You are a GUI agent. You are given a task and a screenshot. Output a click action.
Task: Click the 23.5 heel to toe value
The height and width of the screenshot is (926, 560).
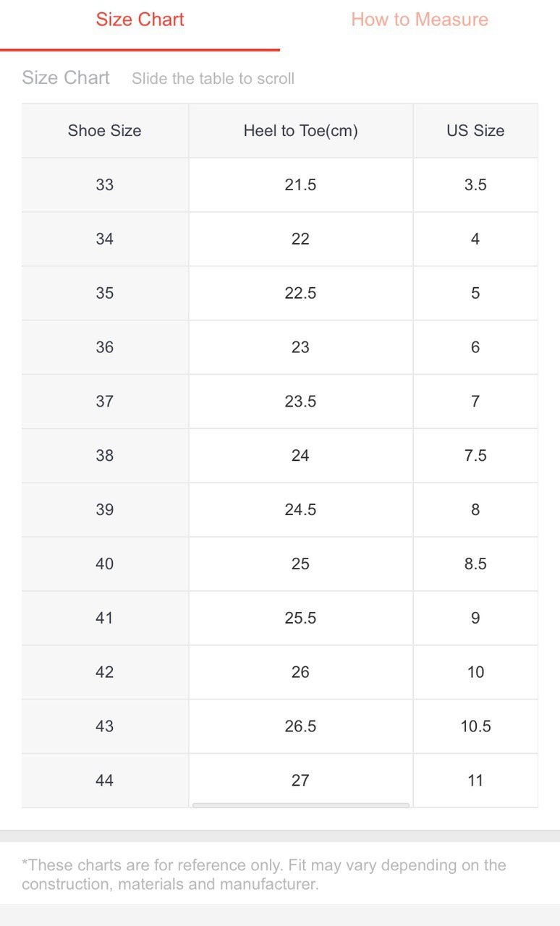click(x=300, y=402)
